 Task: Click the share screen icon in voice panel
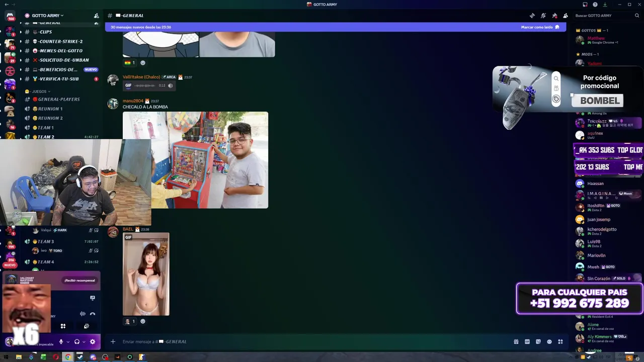tap(93, 298)
